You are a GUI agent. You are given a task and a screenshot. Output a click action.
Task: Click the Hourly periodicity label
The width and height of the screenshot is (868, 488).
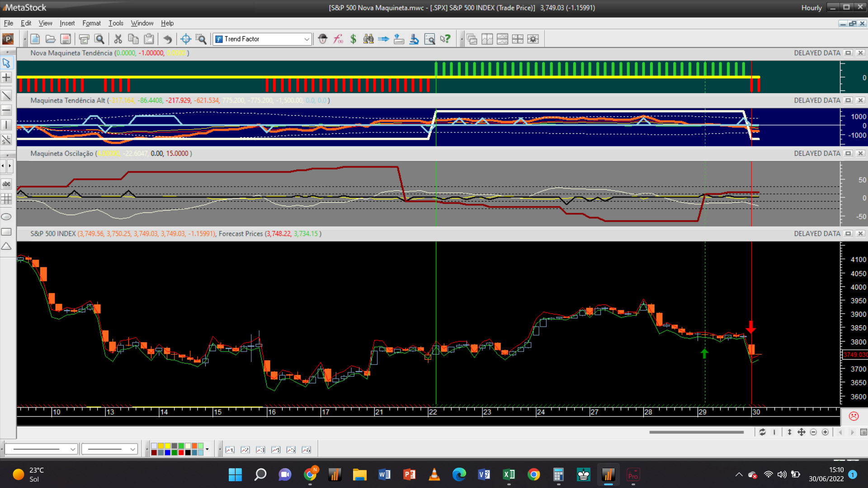click(811, 8)
